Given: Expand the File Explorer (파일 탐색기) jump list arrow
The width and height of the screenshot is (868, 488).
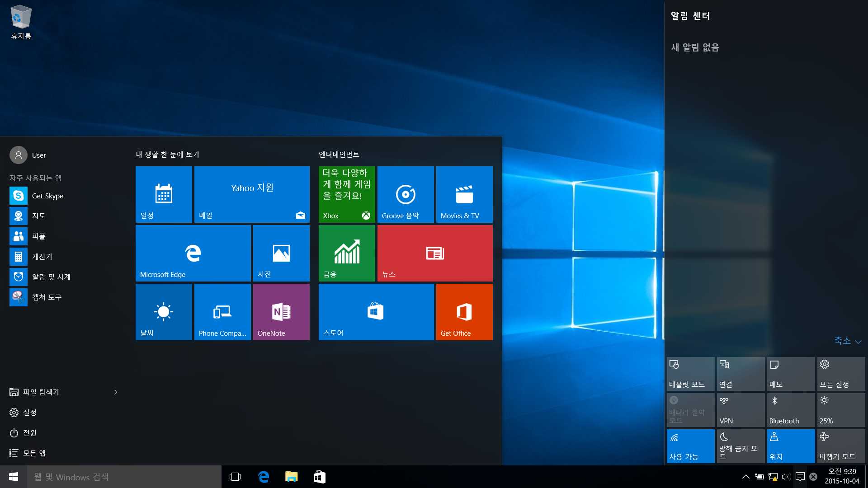Looking at the screenshot, I should [116, 392].
